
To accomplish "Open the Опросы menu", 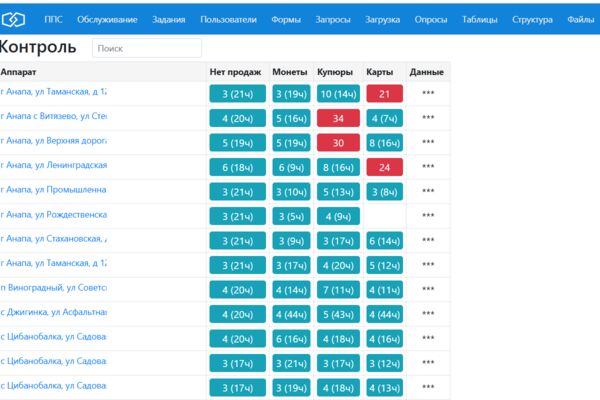I will pyautogui.click(x=431, y=20).
